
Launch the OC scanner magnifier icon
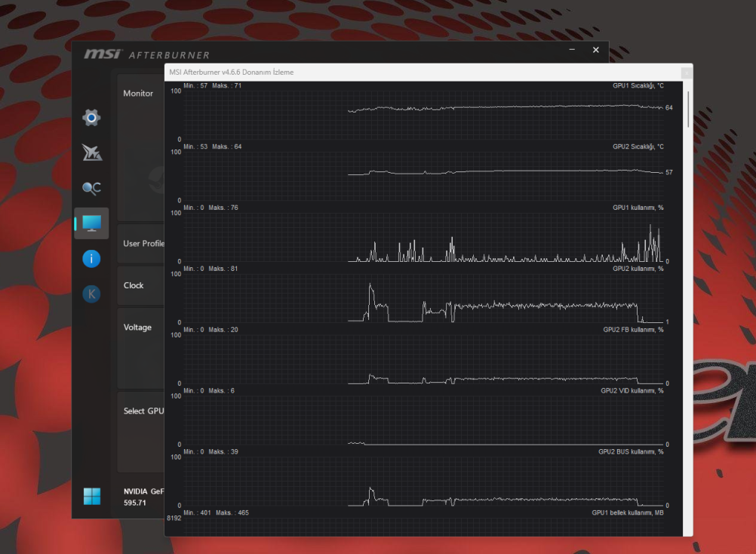click(x=91, y=188)
